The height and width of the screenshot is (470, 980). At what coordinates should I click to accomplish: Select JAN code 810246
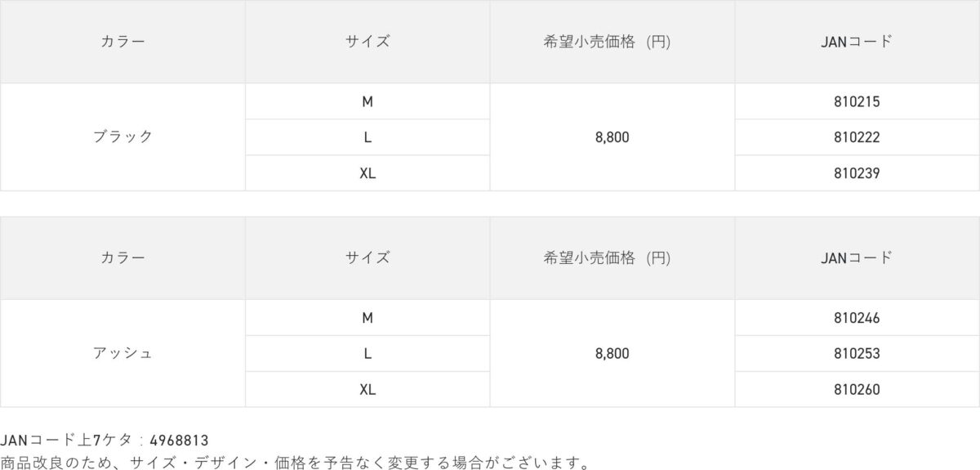857,318
